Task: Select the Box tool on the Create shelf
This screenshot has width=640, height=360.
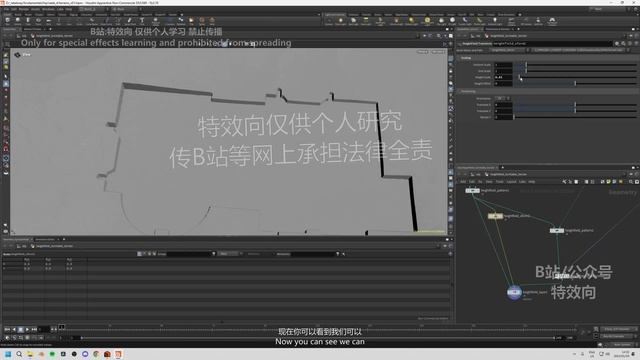Action: click(x=7, y=20)
